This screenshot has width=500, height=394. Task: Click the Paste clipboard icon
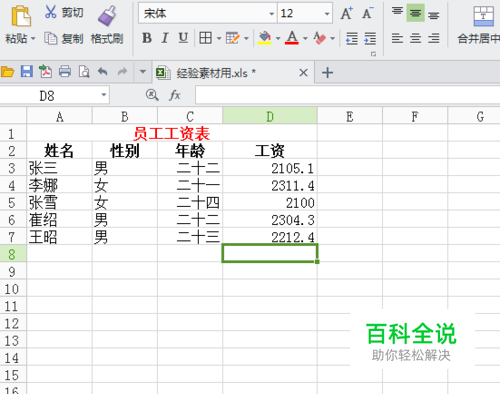21,16
